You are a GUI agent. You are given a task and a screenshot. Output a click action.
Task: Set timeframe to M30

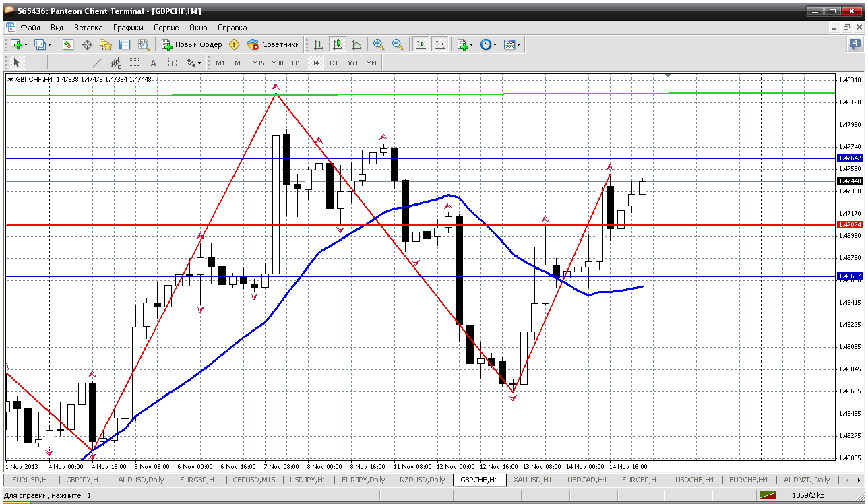(277, 63)
